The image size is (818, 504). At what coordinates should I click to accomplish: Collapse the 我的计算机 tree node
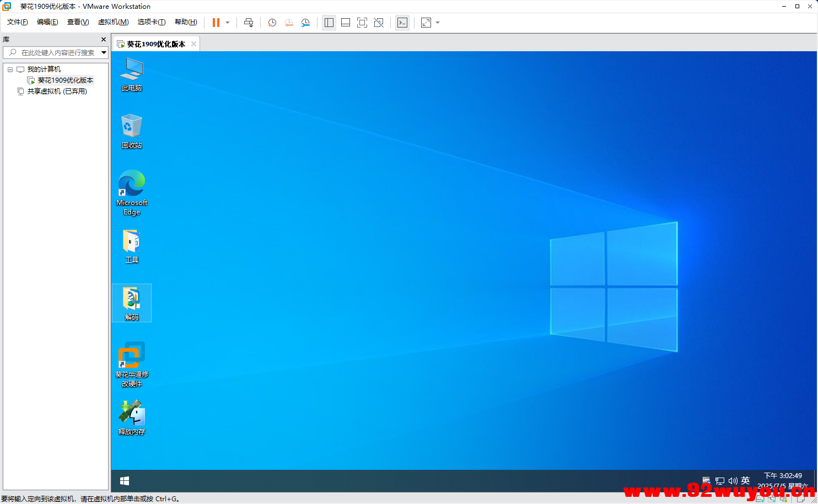pyautogui.click(x=10, y=69)
